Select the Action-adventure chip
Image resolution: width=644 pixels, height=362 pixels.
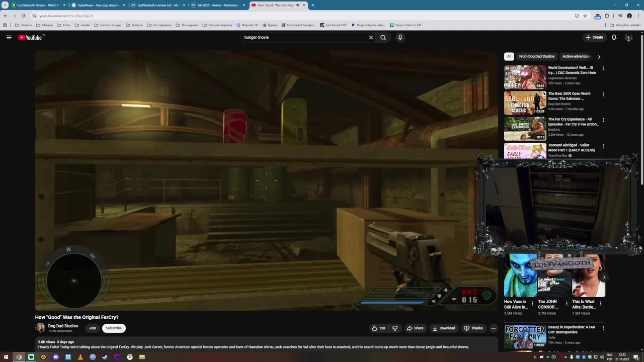pos(576,56)
